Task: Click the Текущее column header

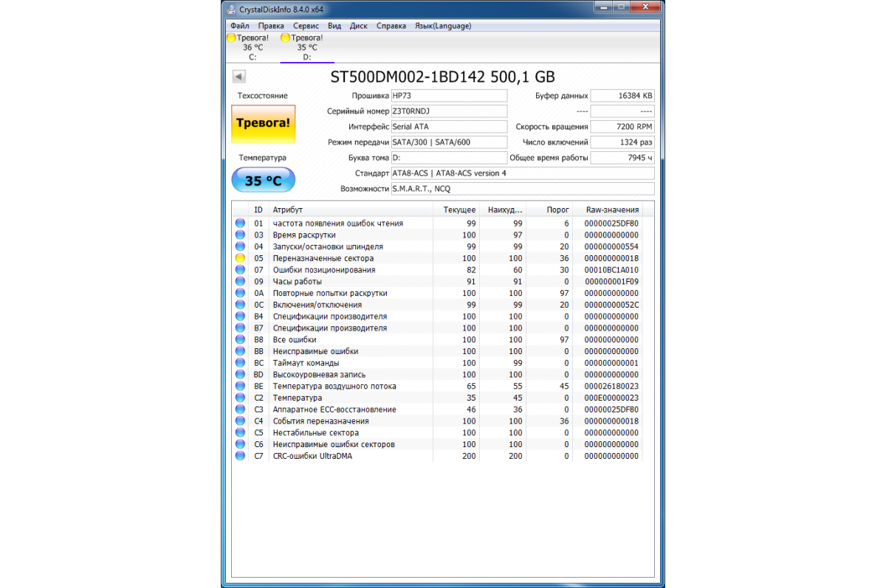Action: [x=458, y=210]
